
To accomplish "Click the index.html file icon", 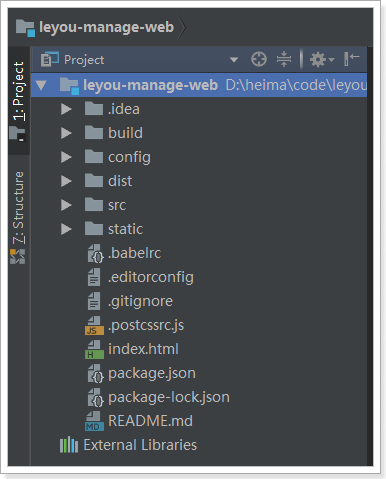I will [x=94, y=349].
